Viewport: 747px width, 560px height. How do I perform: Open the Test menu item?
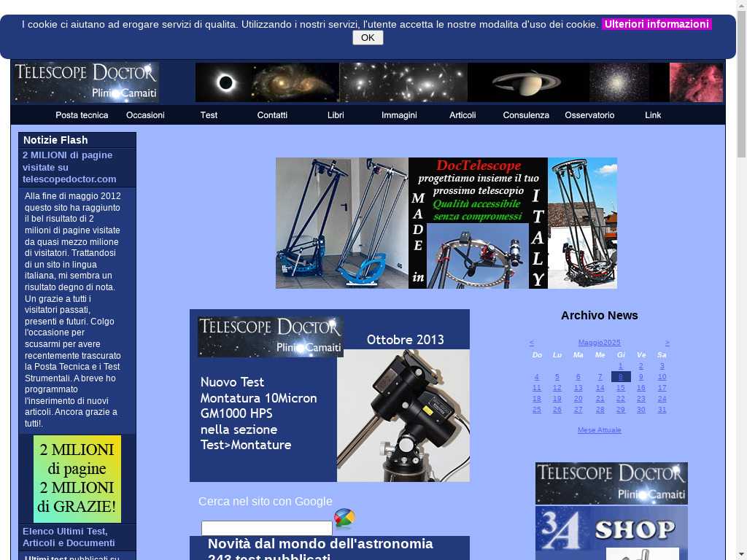(x=209, y=115)
